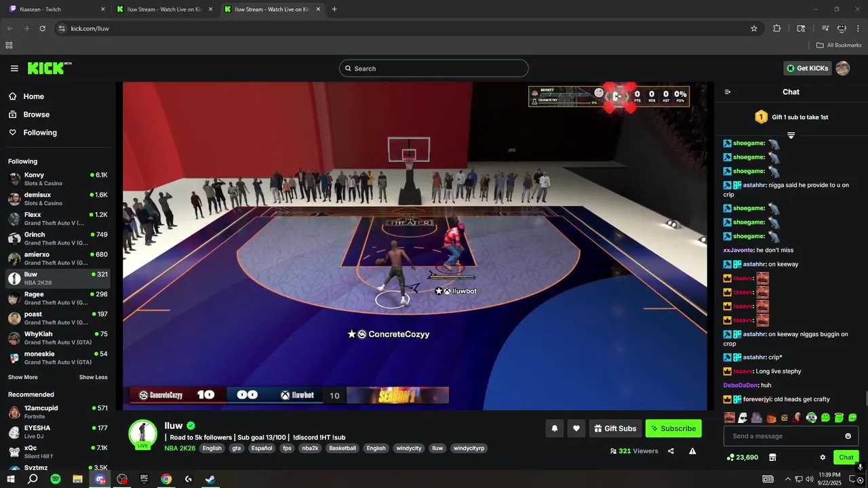
Task: Click the windycityrp stream tag
Action: pyautogui.click(x=469, y=448)
